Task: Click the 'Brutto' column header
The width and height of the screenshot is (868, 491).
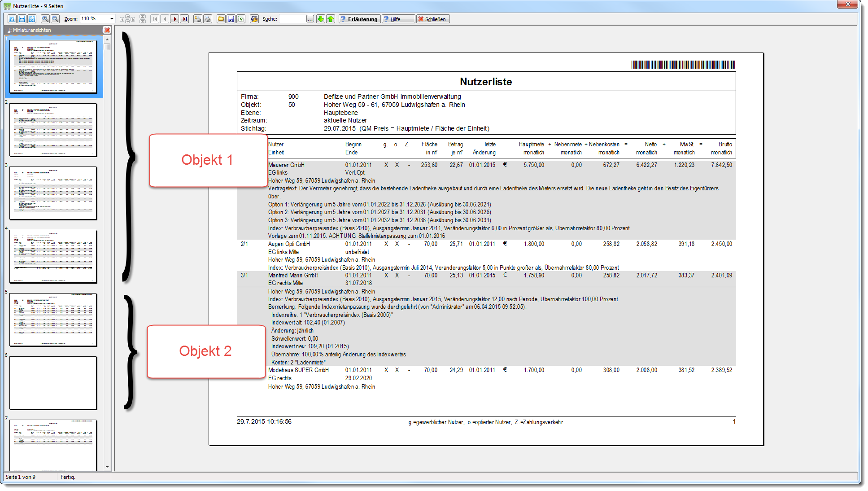Action: (725, 145)
